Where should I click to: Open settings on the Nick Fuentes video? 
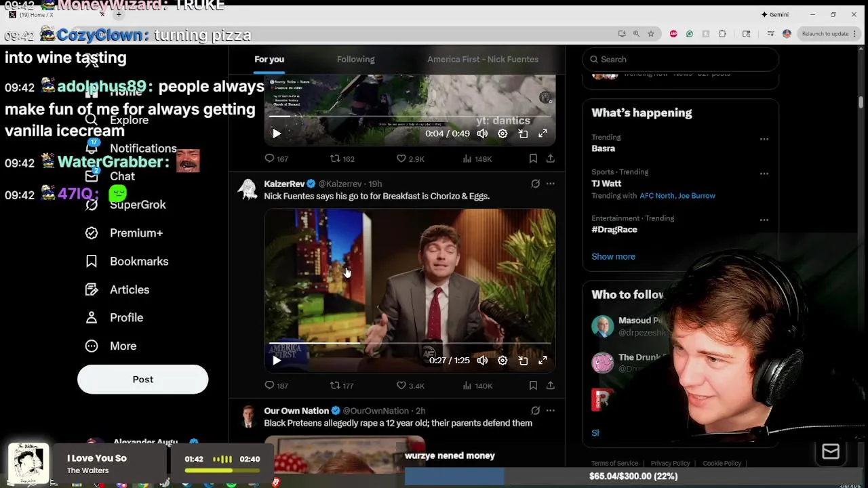point(502,361)
